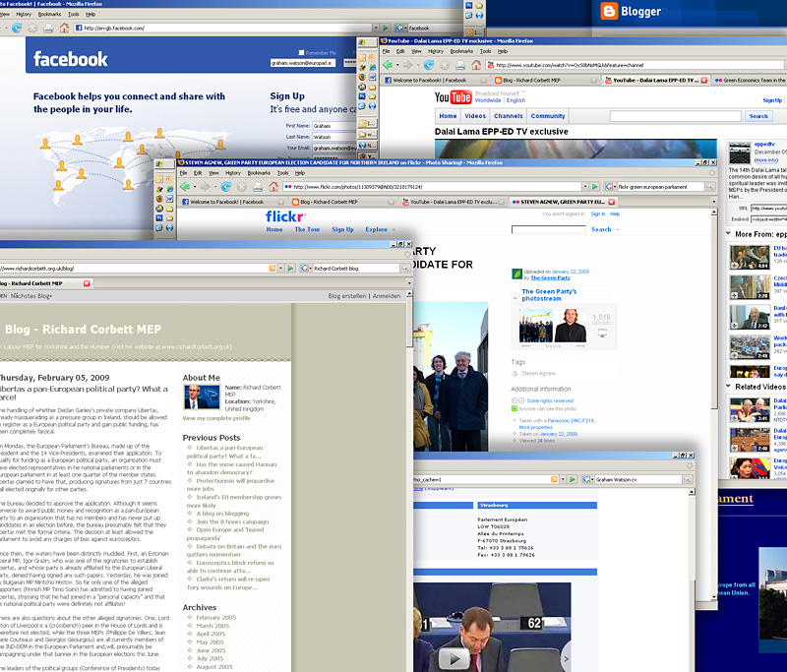Collapse the 'More From: epp' section
Viewport: 787px width, 672px height.
point(728,233)
